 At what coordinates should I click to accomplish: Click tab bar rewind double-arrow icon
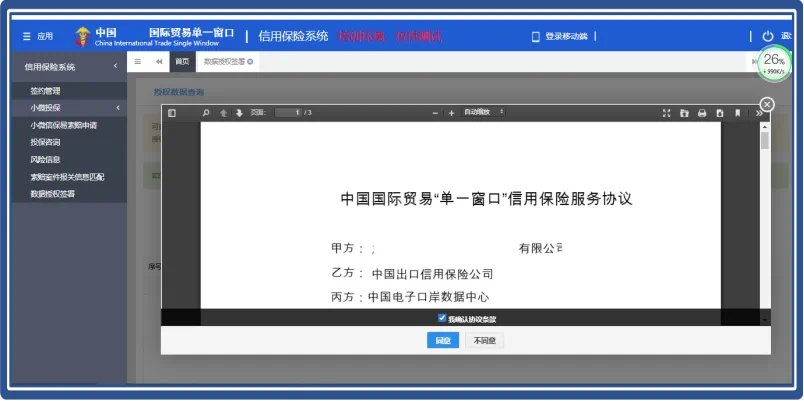click(x=159, y=62)
